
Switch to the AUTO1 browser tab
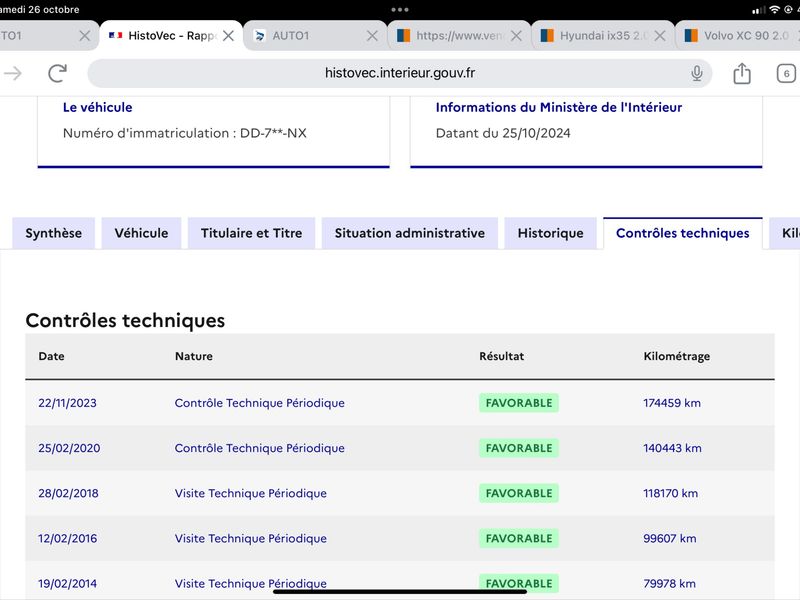point(315,36)
